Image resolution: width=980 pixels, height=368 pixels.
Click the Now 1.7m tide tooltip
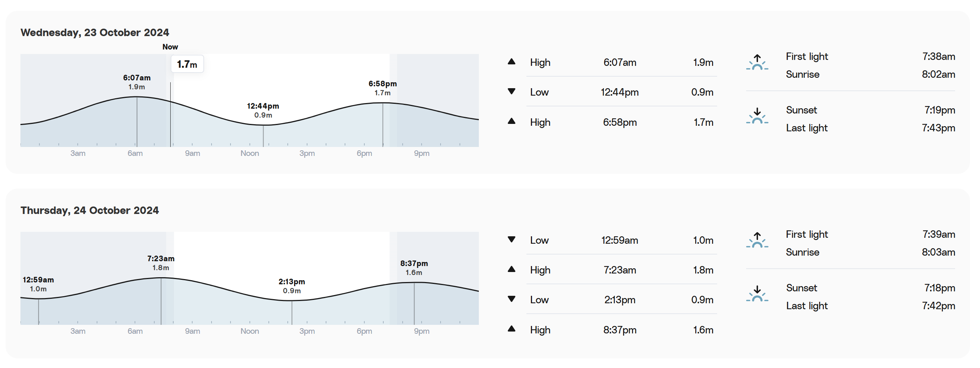187,64
